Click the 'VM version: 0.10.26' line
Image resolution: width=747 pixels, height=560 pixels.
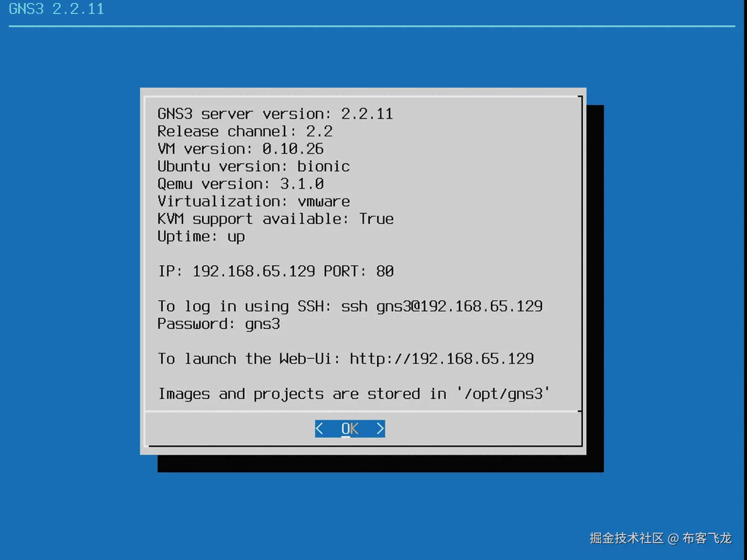pyautogui.click(x=241, y=149)
